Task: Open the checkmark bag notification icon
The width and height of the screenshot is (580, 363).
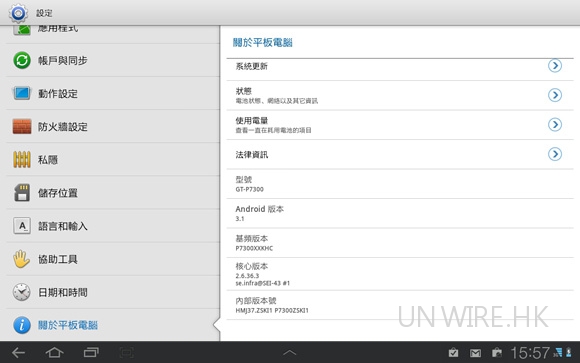Action: pyautogui.click(x=453, y=353)
